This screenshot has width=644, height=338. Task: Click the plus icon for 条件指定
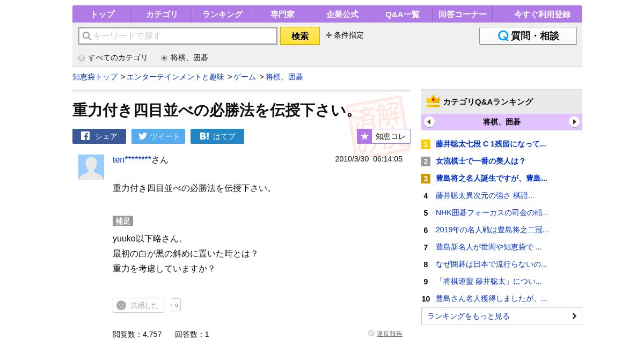328,35
